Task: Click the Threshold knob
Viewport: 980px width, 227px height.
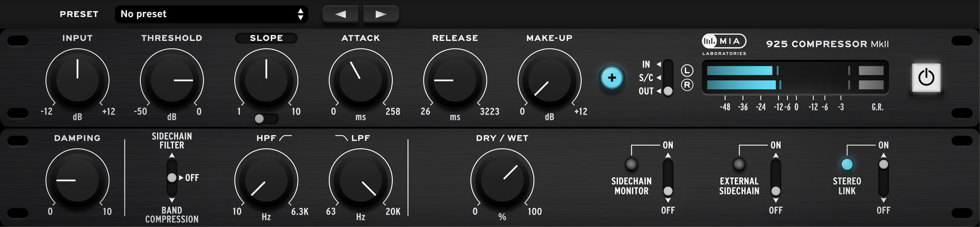Action: click(172, 80)
